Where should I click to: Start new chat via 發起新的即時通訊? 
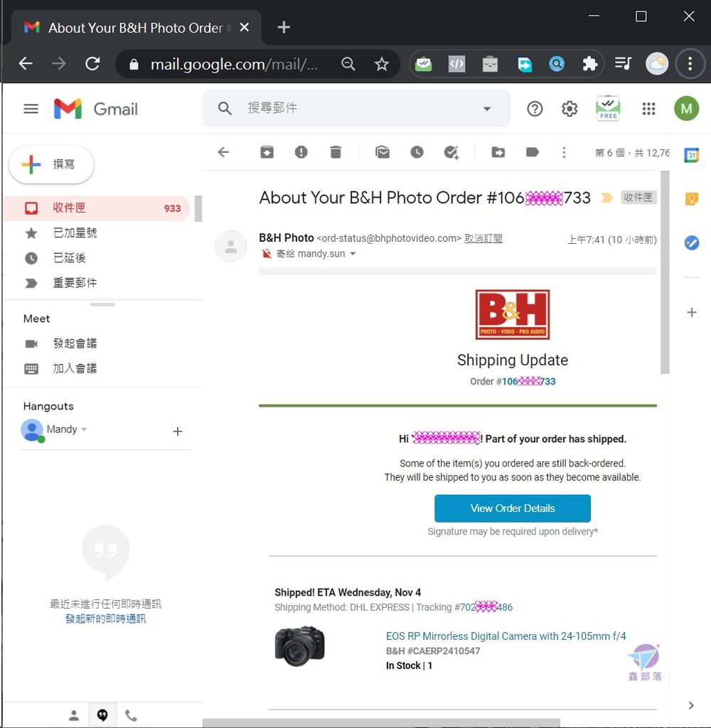click(105, 619)
